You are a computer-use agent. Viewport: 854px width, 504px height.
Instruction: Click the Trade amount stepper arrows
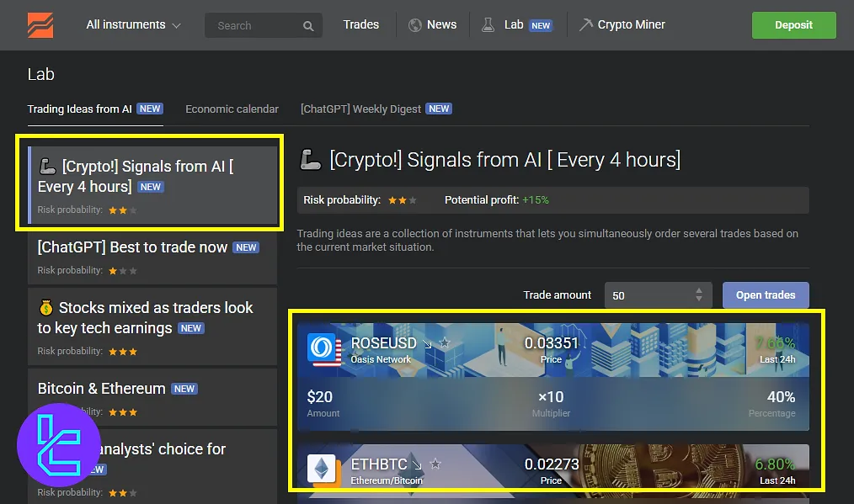click(x=699, y=295)
